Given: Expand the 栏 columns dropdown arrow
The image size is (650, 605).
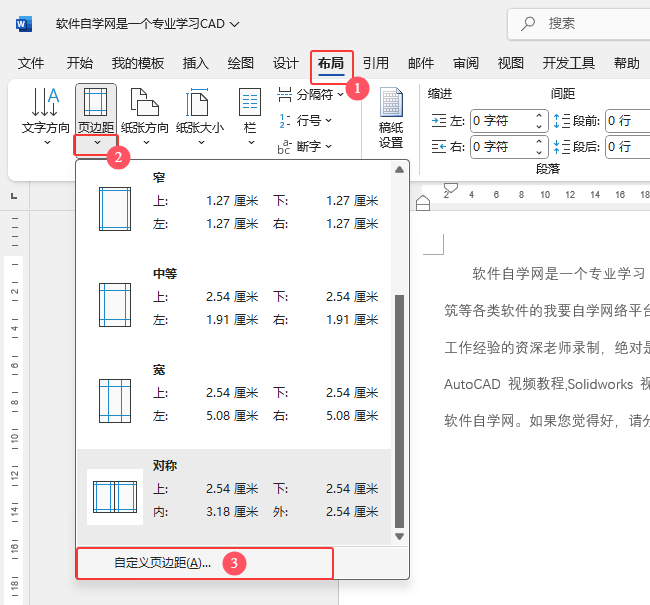Looking at the screenshot, I should pos(251,143).
